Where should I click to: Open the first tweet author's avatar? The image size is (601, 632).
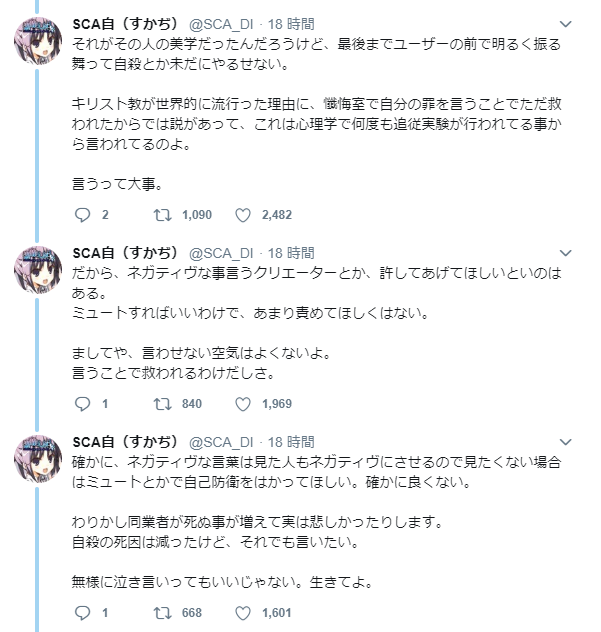click(39, 43)
